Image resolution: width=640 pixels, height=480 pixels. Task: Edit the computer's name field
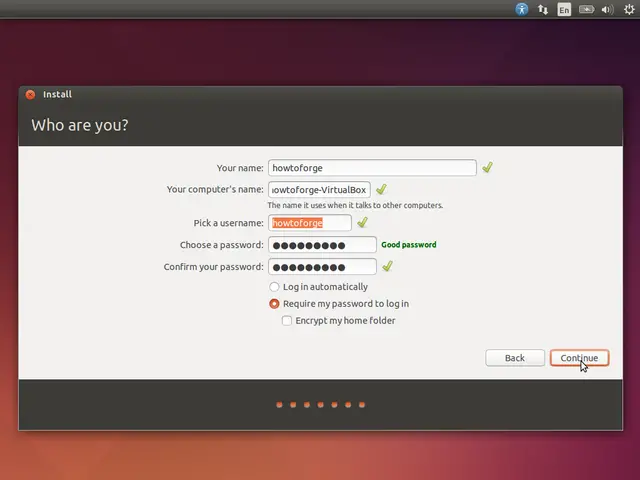[x=319, y=190]
